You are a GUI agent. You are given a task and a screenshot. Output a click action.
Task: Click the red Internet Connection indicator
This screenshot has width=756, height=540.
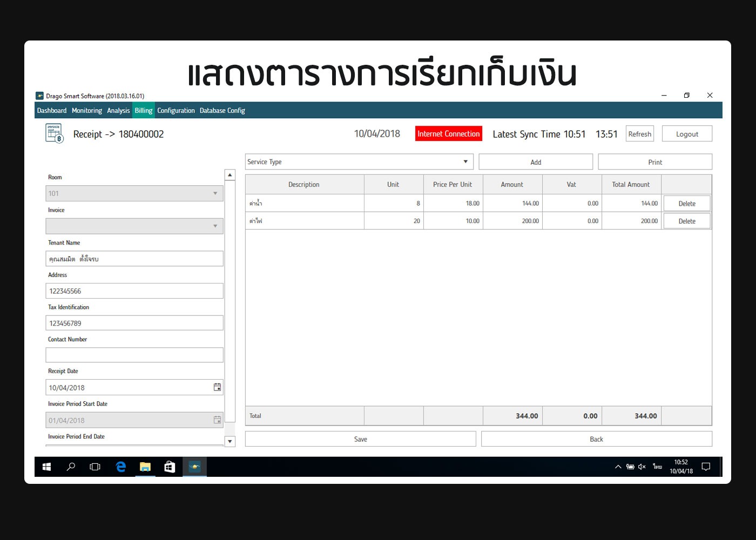449,134
